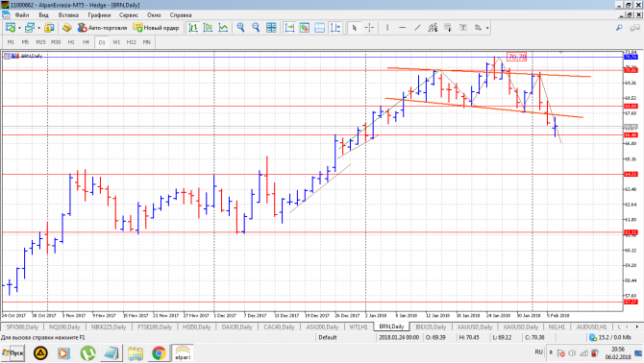
Task: Draw a vertical line object
Action: pyautogui.click(x=387, y=28)
